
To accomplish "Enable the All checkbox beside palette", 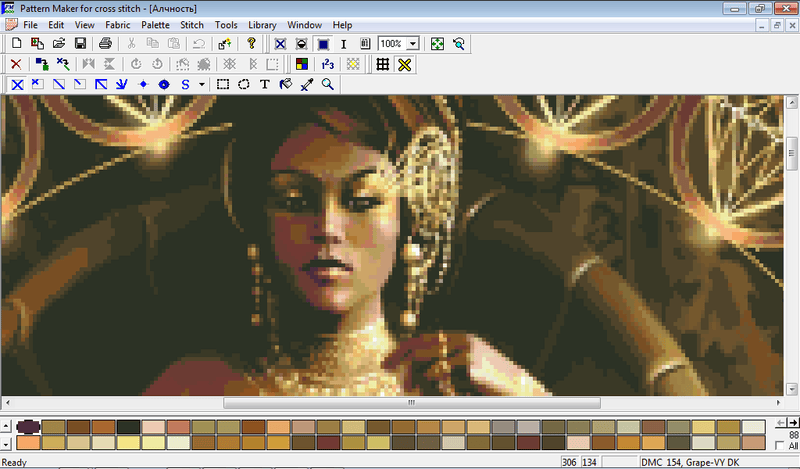I will pyautogui.click(x=780, y=446).
